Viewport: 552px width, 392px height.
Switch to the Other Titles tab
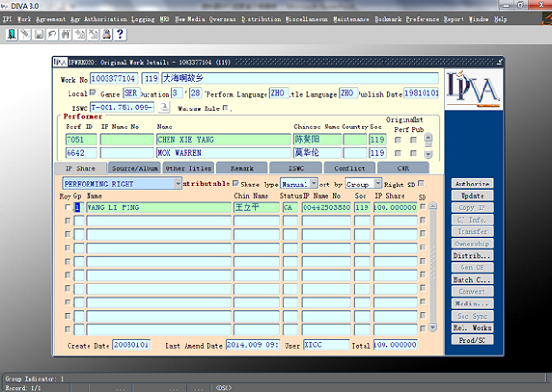pyautogui.click(x=188, y=168)
